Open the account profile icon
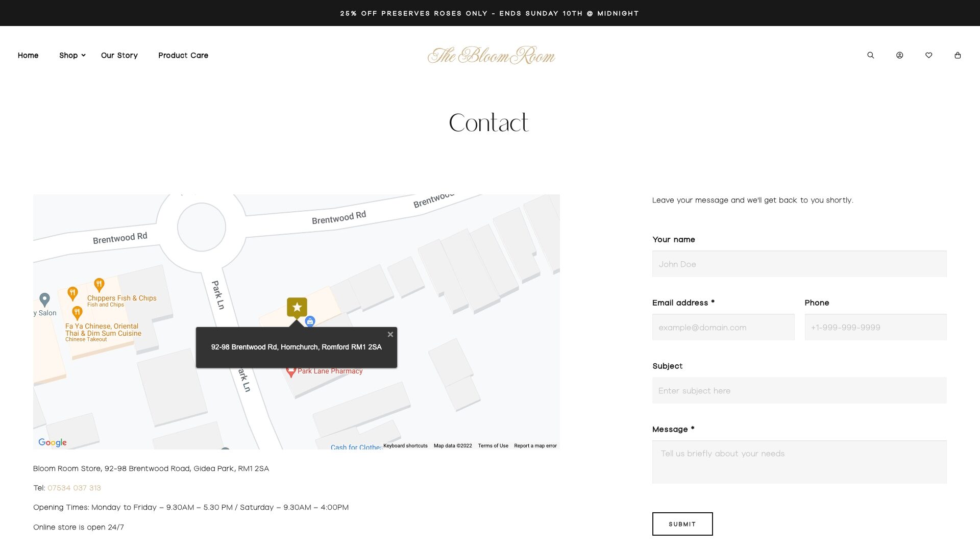 pos(900,55)
